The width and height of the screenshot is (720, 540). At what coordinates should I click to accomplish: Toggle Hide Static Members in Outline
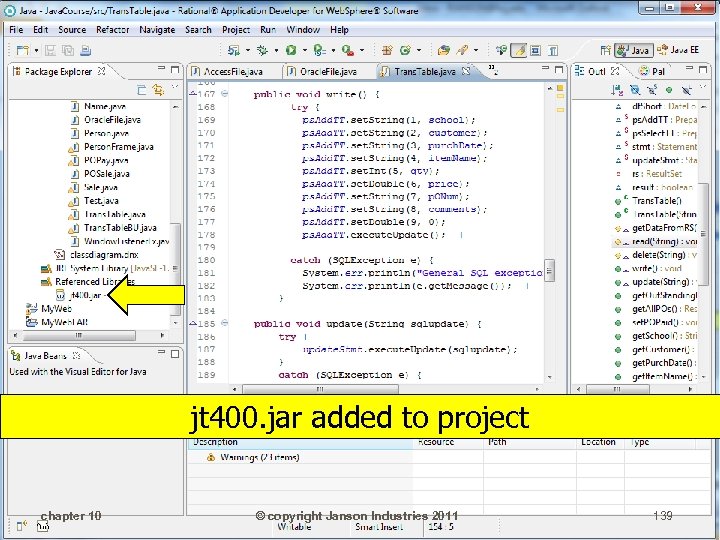coord(652,90)
